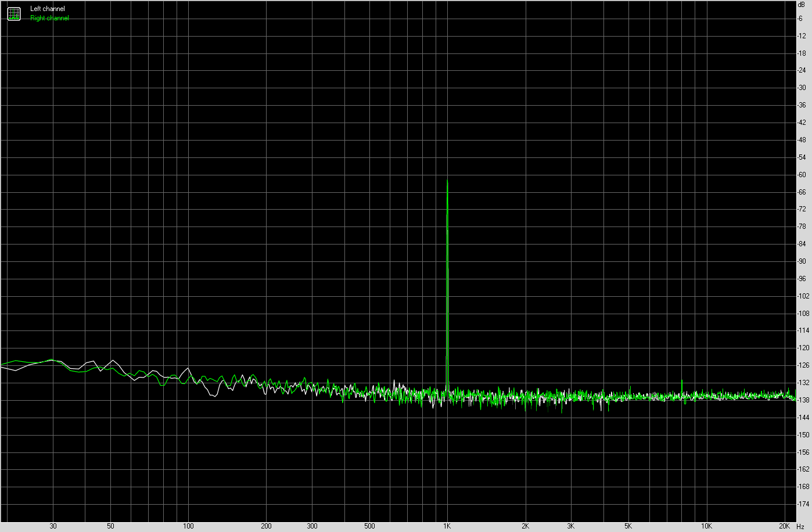812x532 pixels.
Task: Select the 'Left channel' legend label
Action: pos(48,9)
